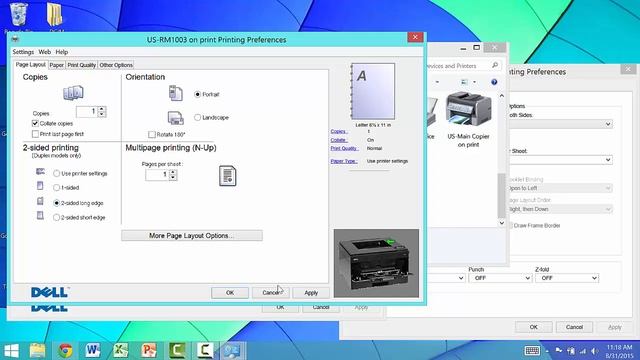This screenshot has height=360, width=640.
Task: Open the view options dropdown in Devices and Printers
Action: (x=474, y=82)
